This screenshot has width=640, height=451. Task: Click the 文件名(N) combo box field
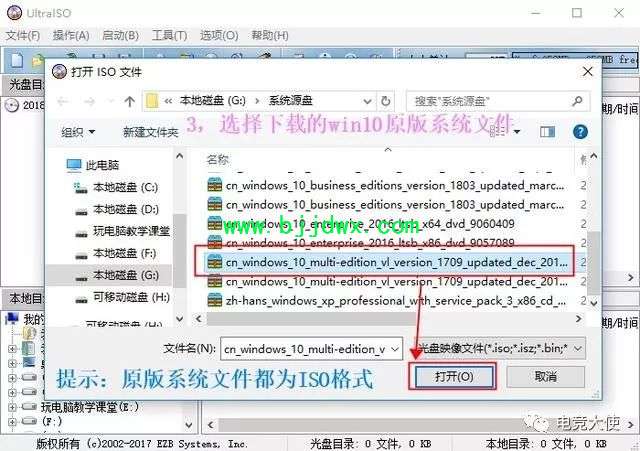pos(311,349)
